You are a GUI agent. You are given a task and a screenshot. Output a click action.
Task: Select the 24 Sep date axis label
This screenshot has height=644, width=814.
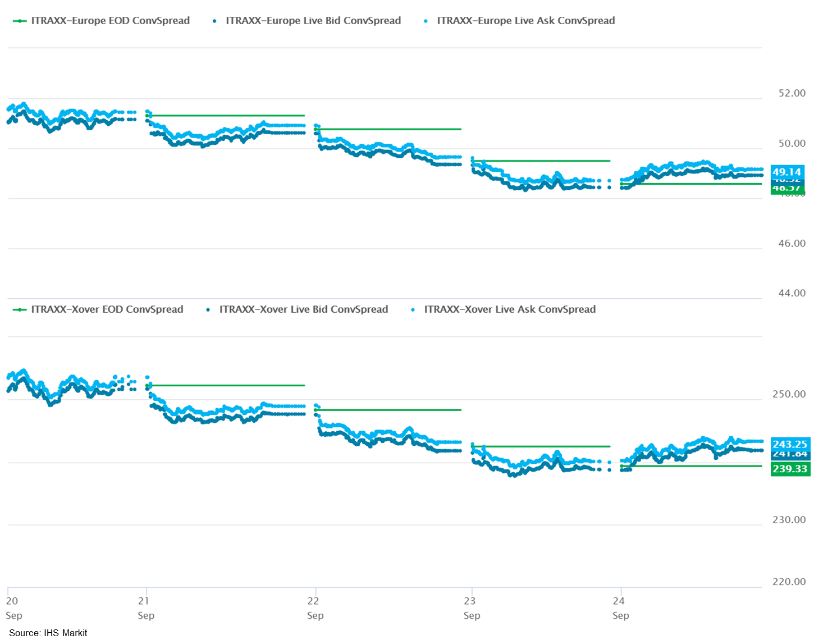[620, 608]
